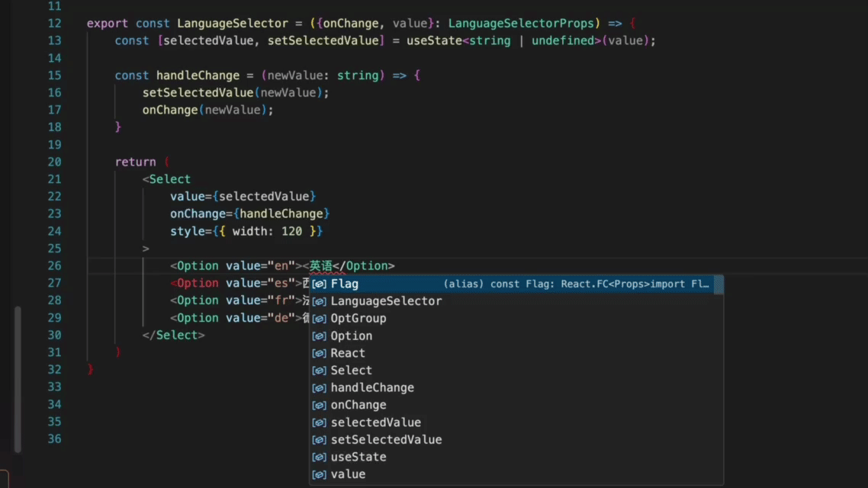Click useState on line 13

[434, 40]
